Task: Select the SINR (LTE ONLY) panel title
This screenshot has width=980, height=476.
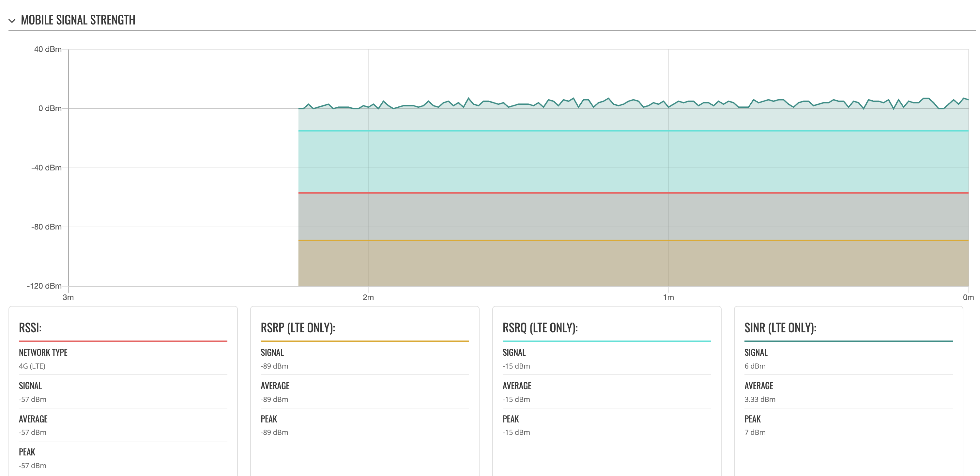Action: [x=780, y=327]
